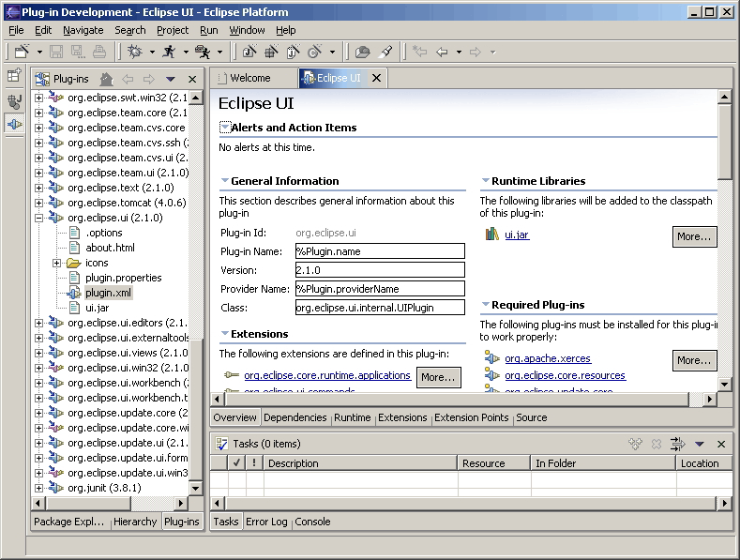
Task: Click the New wizard toolbar icon
Action: click(22, 52)
